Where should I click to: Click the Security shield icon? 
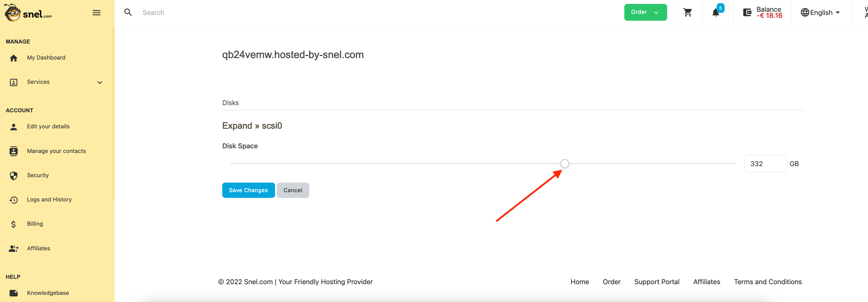pyautogui.click(x=14, y=175)
